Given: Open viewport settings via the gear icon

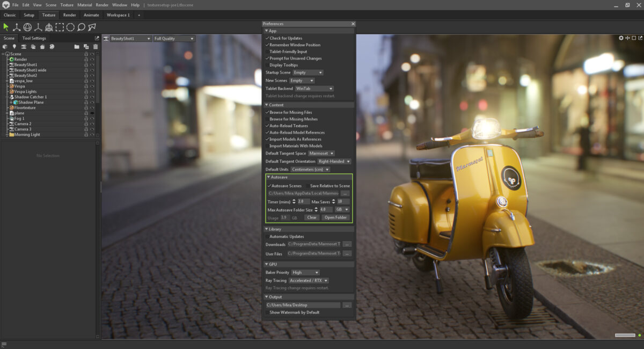Looking at the screenshot, I should tap(621, 38).
